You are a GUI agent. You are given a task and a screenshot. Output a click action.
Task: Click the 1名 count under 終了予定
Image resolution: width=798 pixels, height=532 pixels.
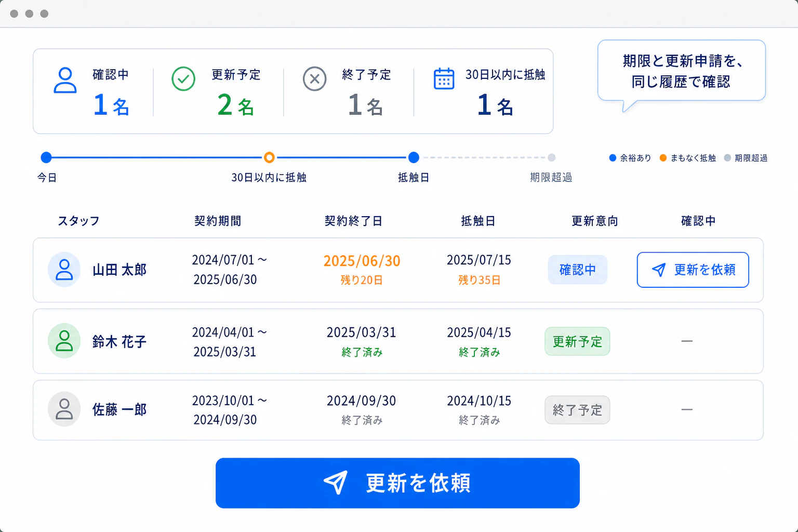click(366, 105)
